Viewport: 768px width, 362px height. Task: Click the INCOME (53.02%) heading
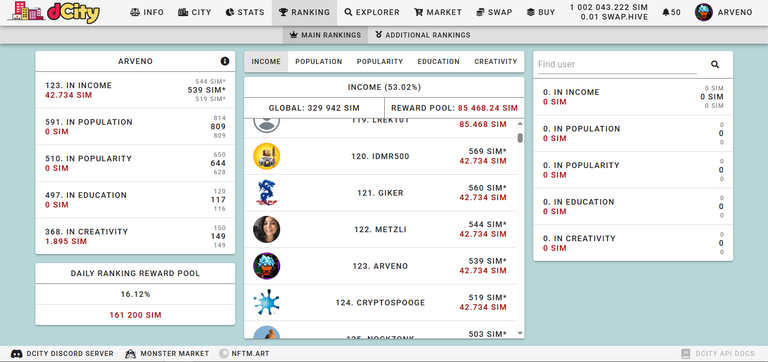pyautogui.click(x=384, y=87)
